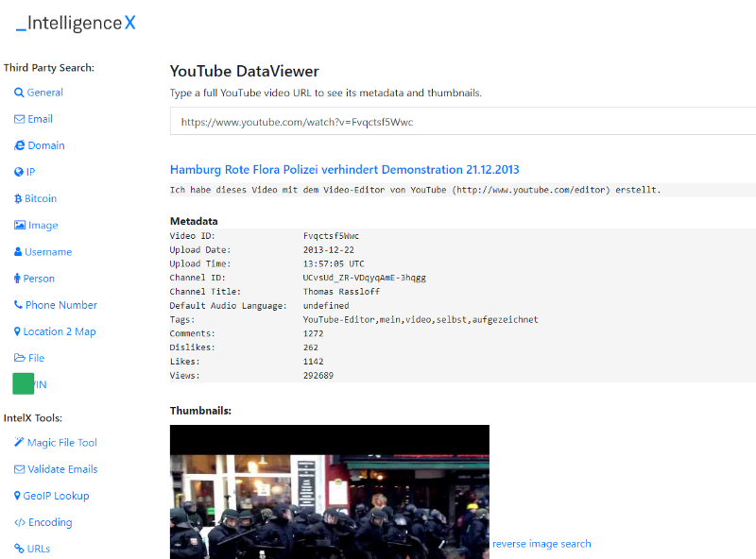The image size is (756, 559).
Task: Click the envelope icon beside Email
Action: coord(19,119)
